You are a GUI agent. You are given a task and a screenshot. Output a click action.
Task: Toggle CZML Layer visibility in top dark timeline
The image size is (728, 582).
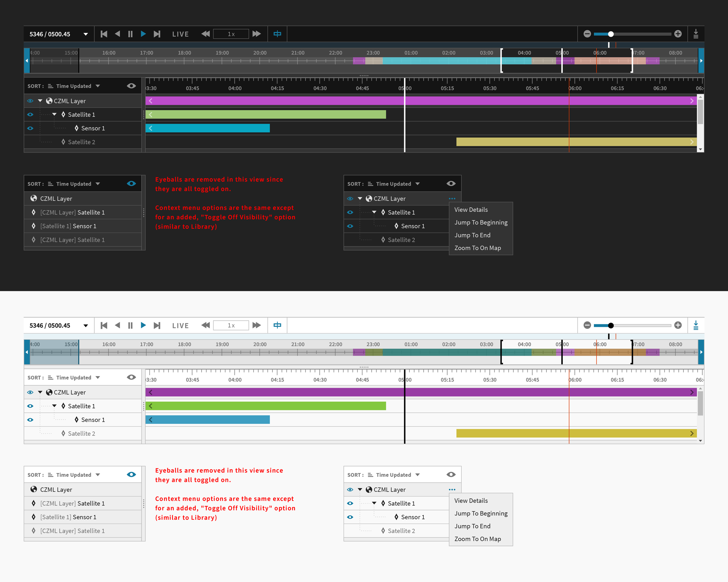tap(30, 101)
